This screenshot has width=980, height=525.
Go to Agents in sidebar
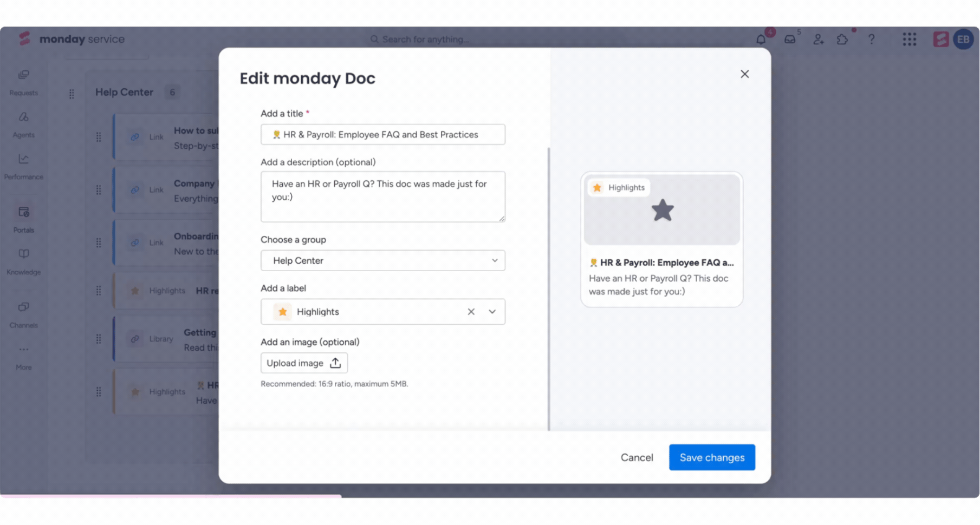(24, 125)
